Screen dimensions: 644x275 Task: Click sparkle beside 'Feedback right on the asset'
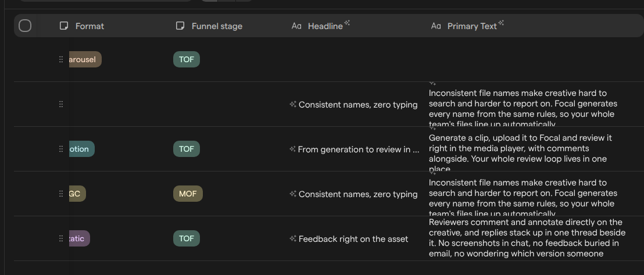tap(293, 238)
